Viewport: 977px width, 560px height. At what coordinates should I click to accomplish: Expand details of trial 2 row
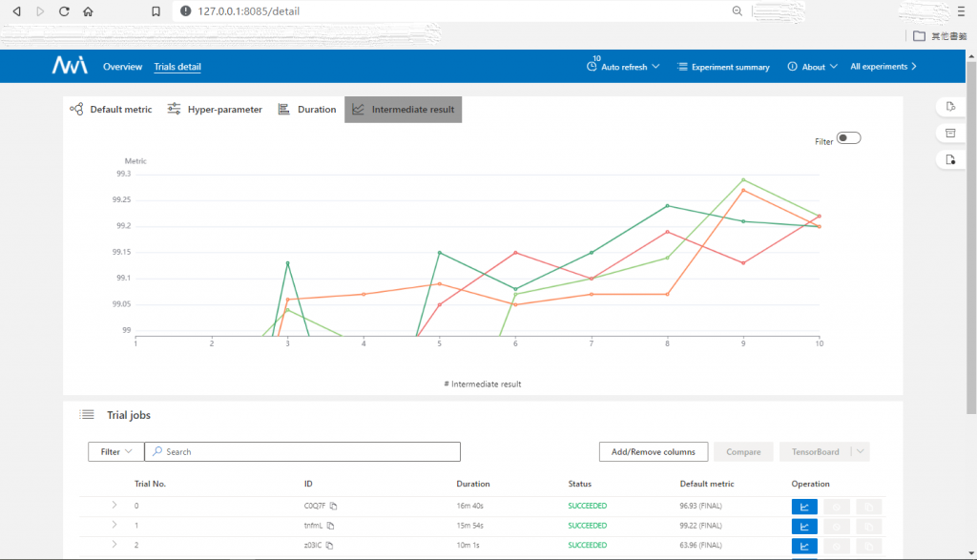point(114,545)
